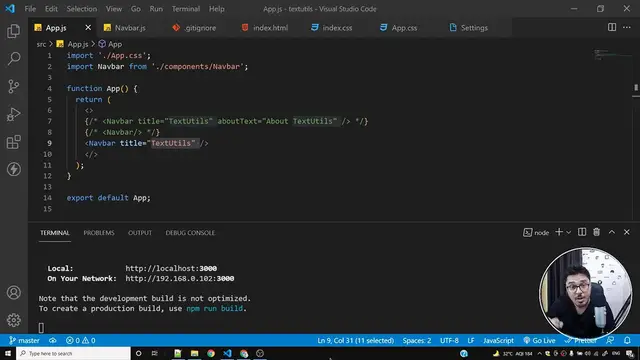Open Task View on the taskbar

click(154, 353)
